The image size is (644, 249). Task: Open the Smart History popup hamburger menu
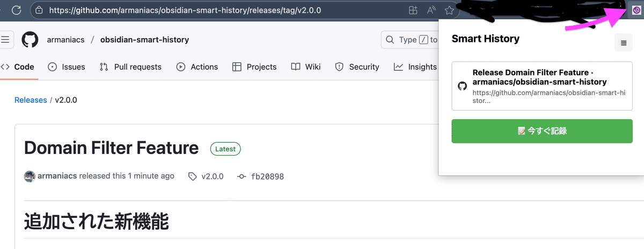[x=623, y=43]
